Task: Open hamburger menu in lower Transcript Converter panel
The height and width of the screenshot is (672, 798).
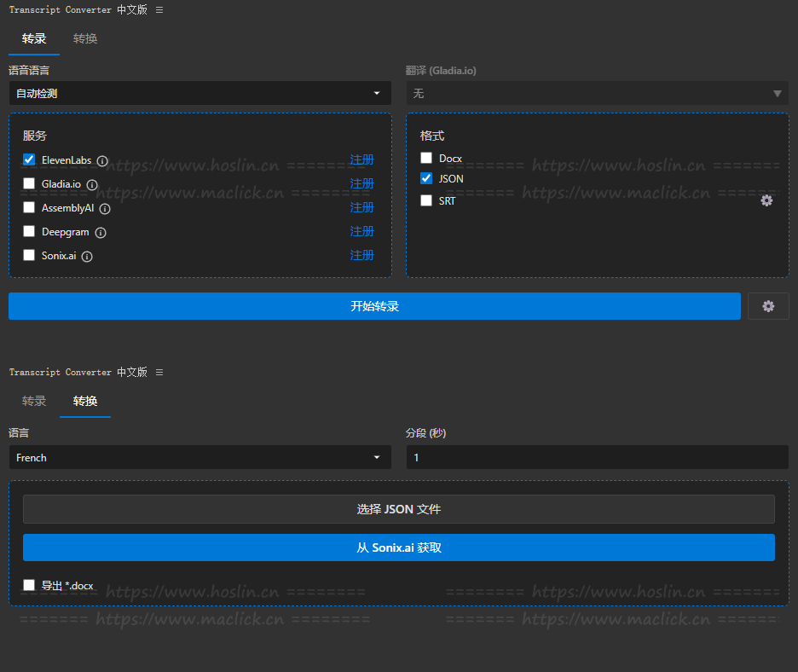Action: [159, 373]
